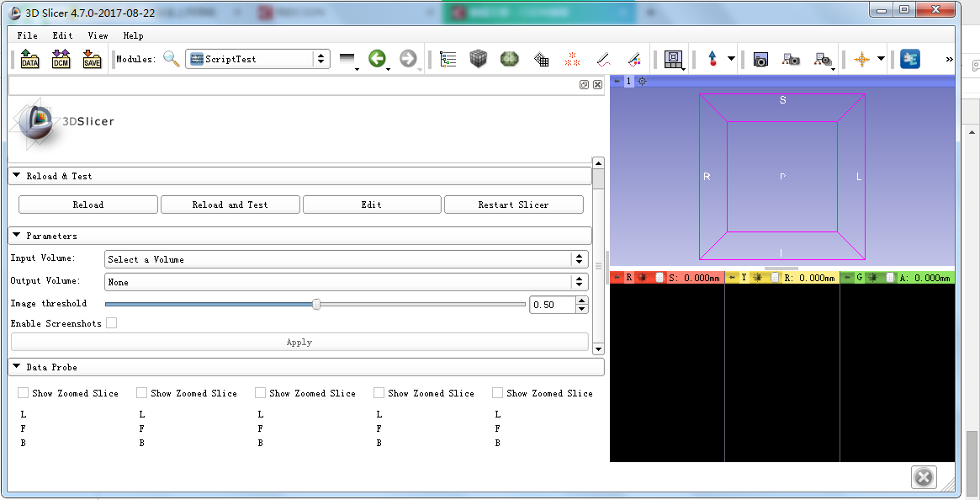Increase threshold with spinbox up arrow
980x500 pixels.
point(582,301)
